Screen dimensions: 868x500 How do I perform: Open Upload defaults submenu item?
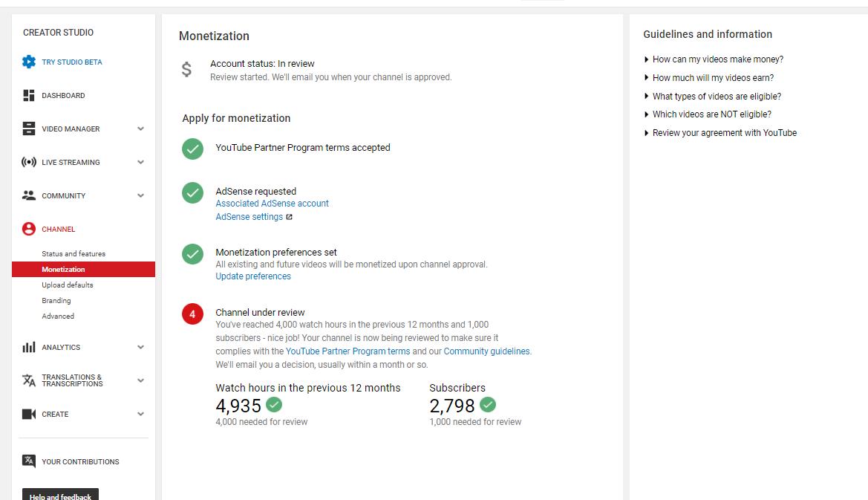click(x=68, y=285)
